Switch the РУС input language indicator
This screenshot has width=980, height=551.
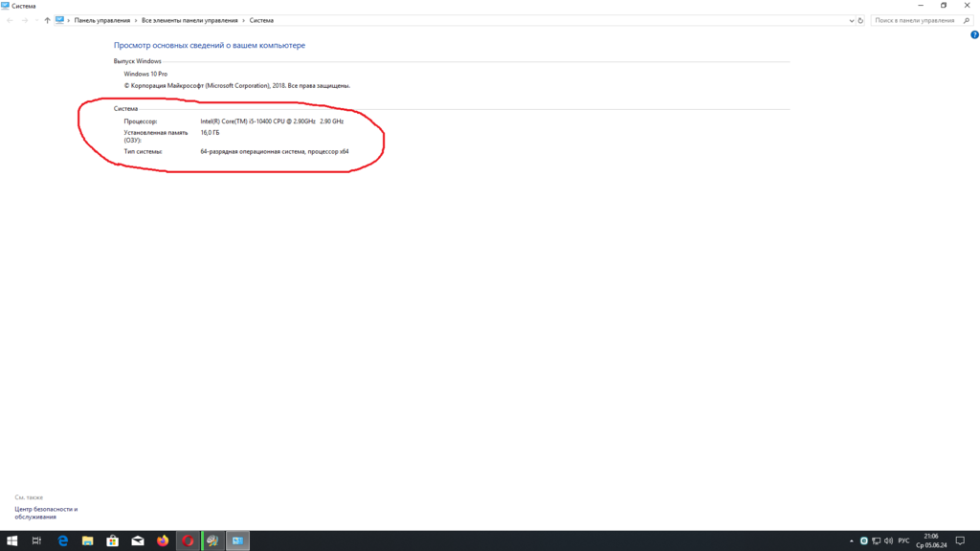(903, 541)
